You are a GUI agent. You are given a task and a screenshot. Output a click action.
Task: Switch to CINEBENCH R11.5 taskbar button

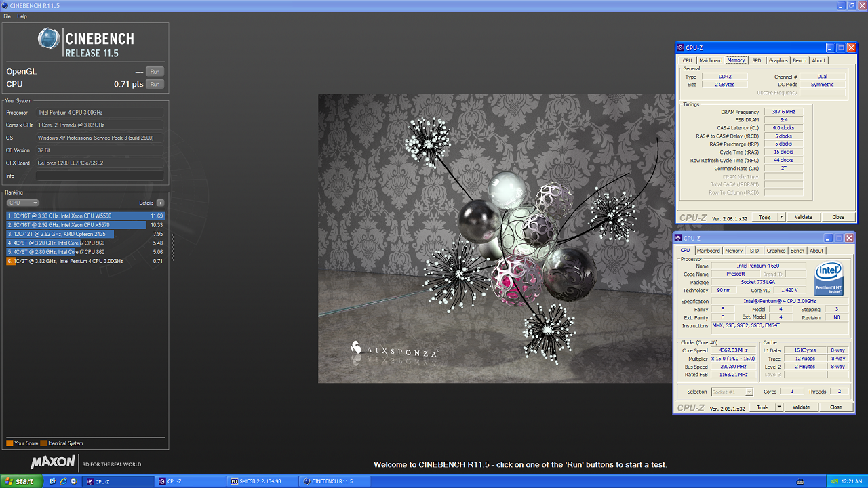[335, 481]
